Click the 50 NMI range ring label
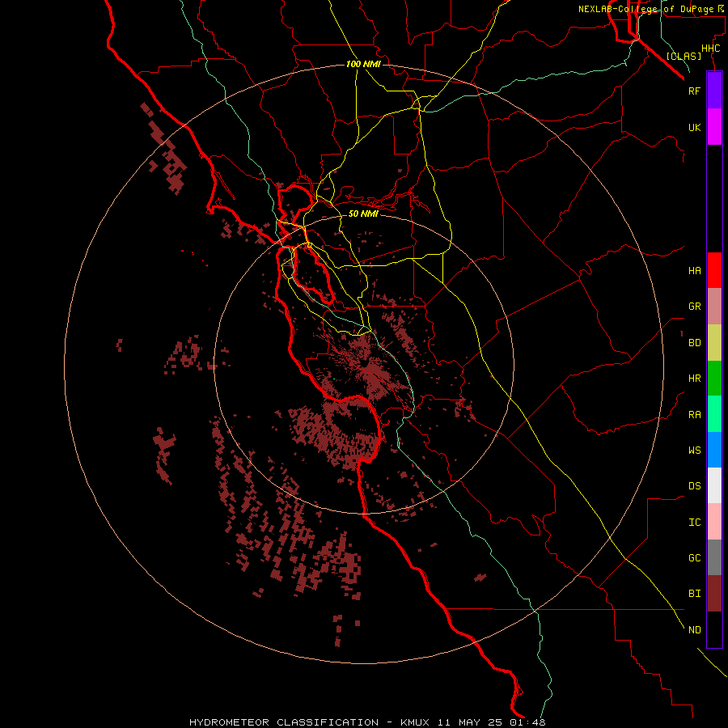 tap(363, 214)
